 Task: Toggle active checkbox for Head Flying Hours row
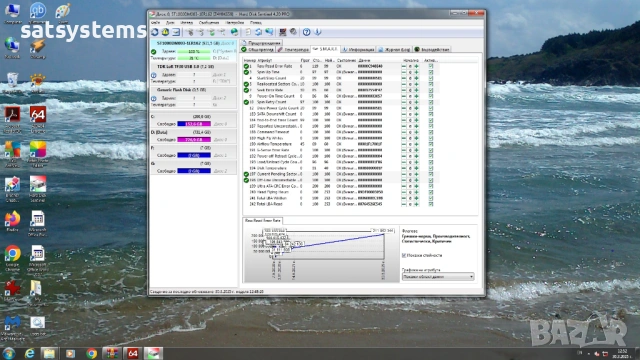(x=431, y=192)
